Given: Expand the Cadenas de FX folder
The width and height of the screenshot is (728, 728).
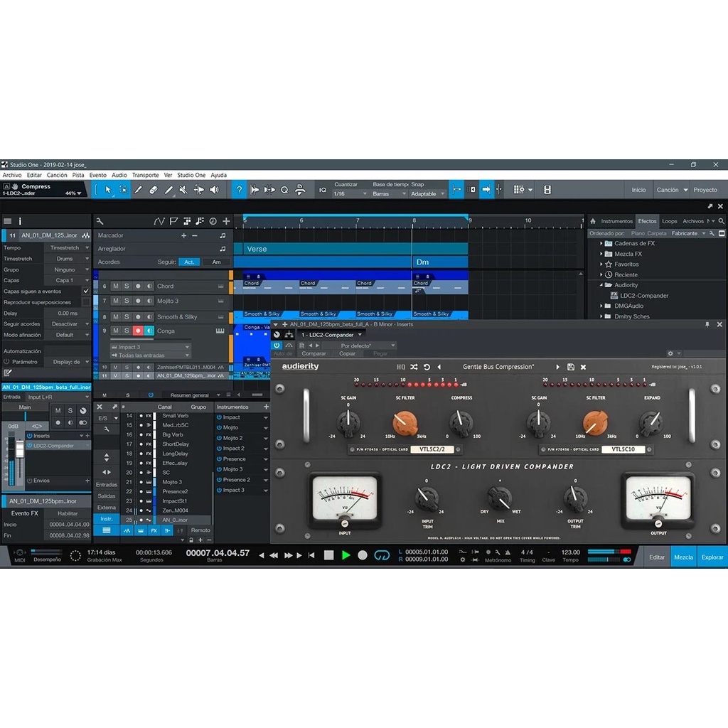Looking at the screenshot, I should [601, 243].
